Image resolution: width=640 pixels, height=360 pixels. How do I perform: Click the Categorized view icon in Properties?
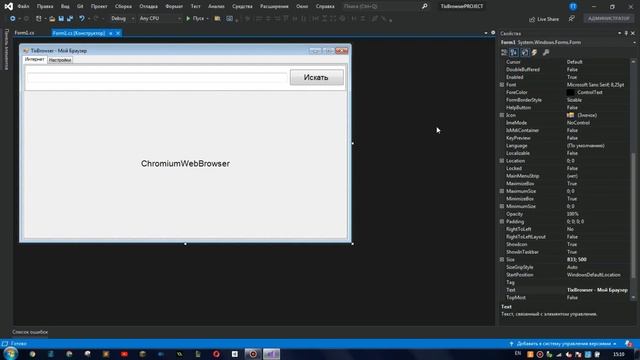[x=504, y=52]
